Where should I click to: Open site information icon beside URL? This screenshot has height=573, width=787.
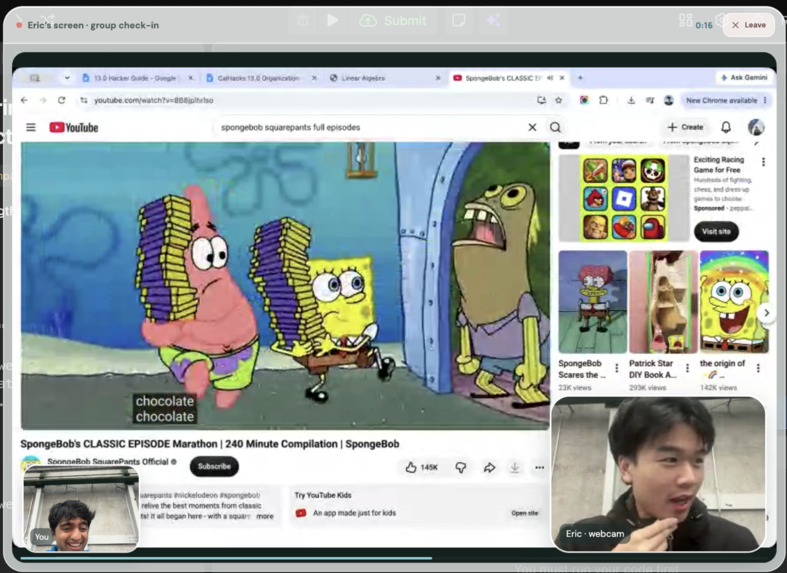point(83,100)
